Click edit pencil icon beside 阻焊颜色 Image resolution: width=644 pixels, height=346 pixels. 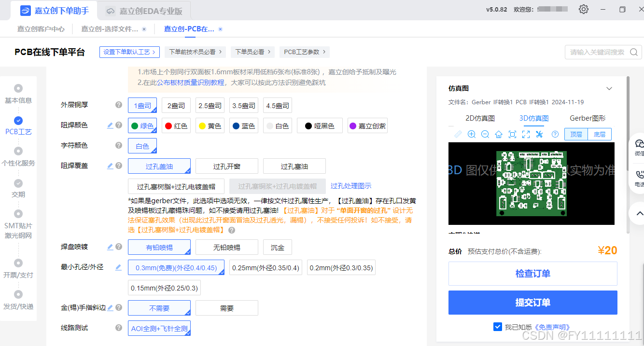pyautogui.click(x=110, y=125)
